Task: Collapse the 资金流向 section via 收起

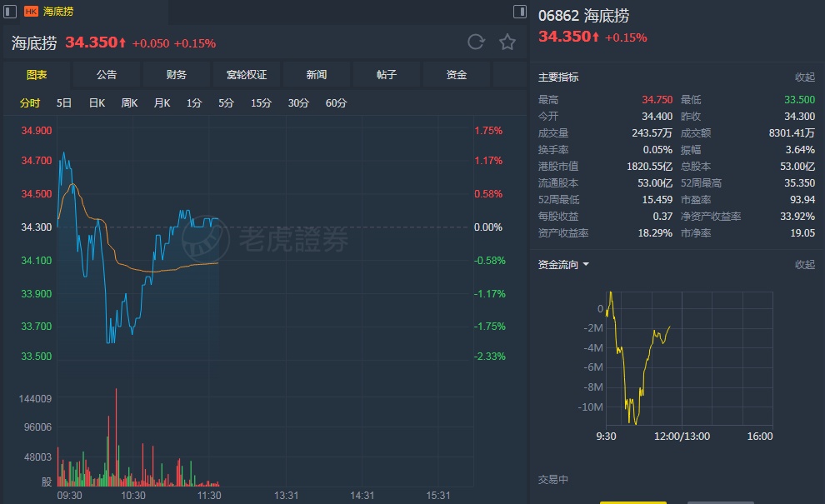Action: (x=804, y=265)
